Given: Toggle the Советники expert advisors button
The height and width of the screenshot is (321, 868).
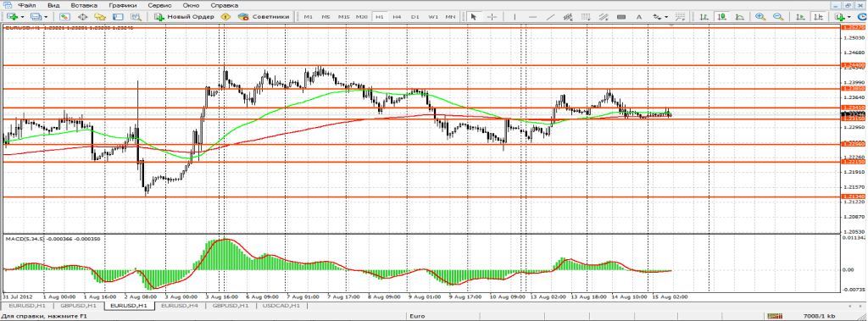Looking at the screenshot, I should point(264,17).
